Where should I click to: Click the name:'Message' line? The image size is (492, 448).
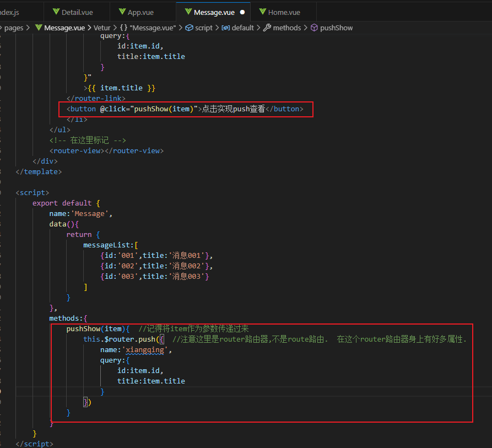pyautogui.click(x=80, y=214)
